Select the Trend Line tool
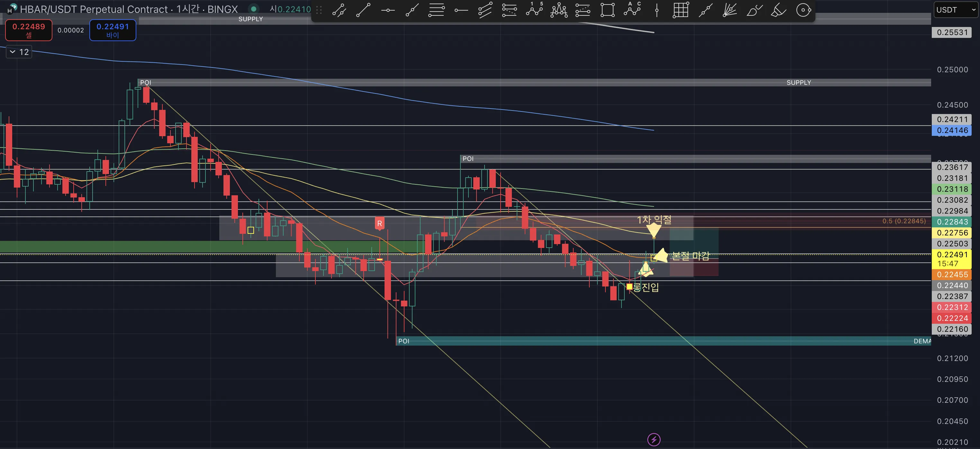980x449 pixels. 363,10
